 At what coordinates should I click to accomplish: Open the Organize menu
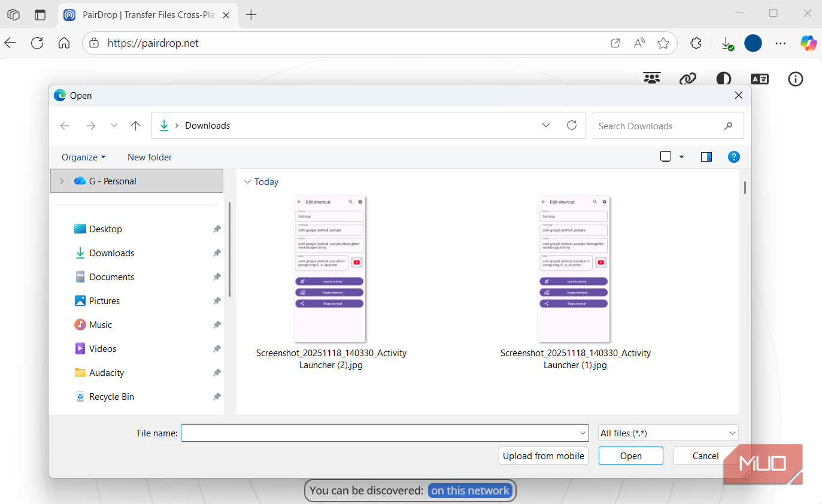84,157
